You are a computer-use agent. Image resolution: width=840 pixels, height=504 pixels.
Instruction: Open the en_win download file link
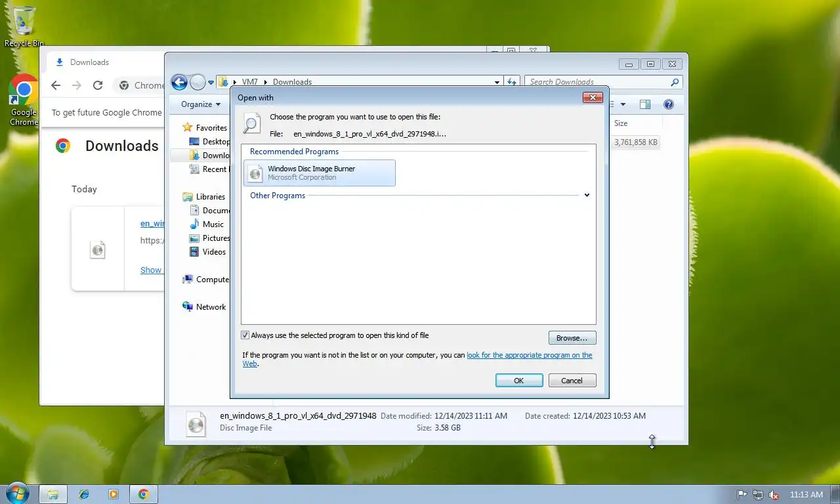[x=152, y=224]
